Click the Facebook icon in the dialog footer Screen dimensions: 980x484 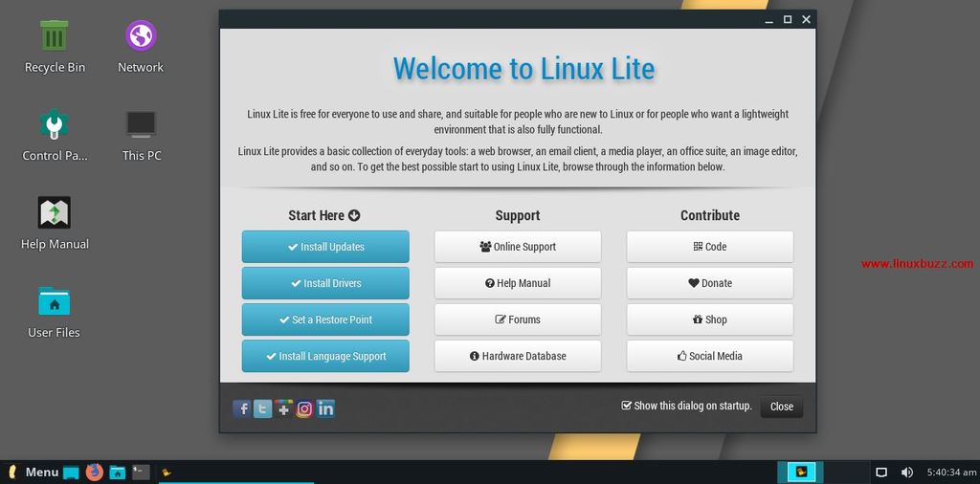(242, 408)
